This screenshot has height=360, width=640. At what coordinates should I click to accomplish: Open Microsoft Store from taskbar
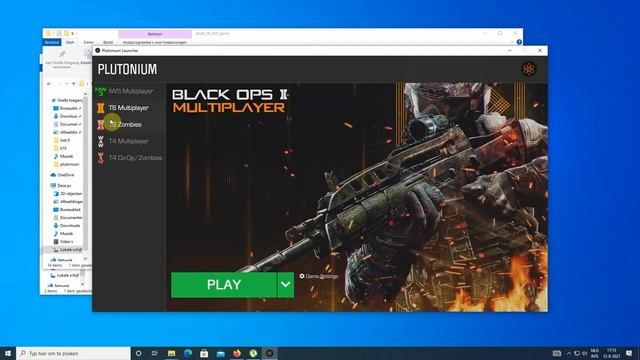coord(204,353)
